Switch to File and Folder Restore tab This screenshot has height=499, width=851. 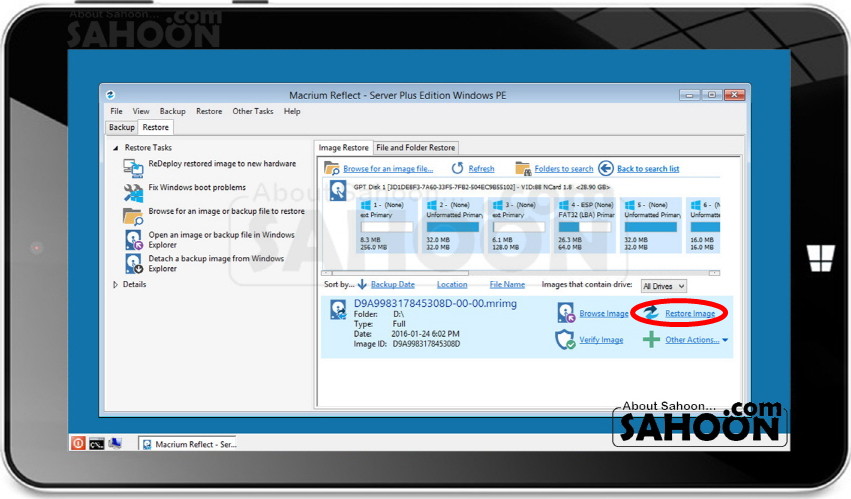pos(416,148)
